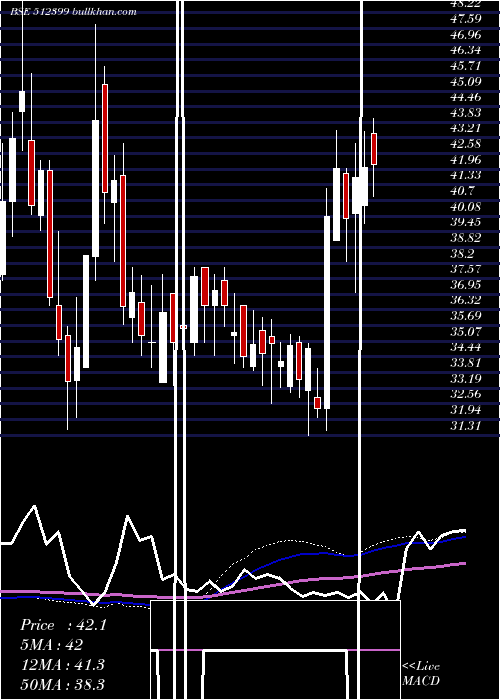Viewport: 500px width, 700px height.
Task: Click the last red candlestick near 42.58
Action: [x=374, y=149]
